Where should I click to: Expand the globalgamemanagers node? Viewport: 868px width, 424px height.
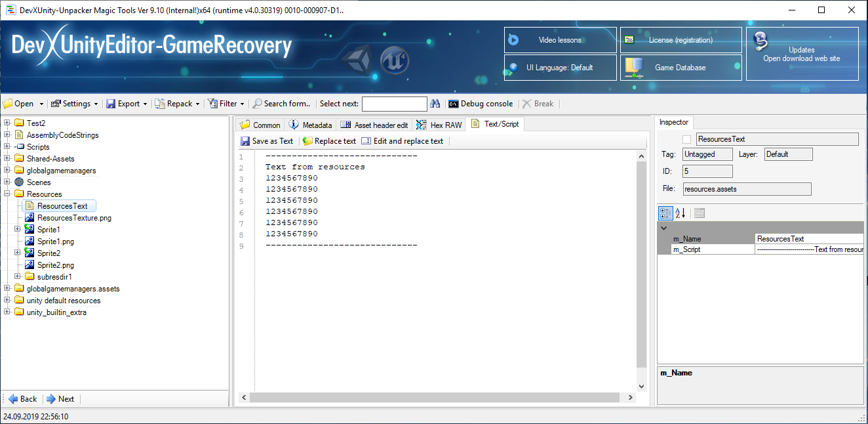point(7,170)
